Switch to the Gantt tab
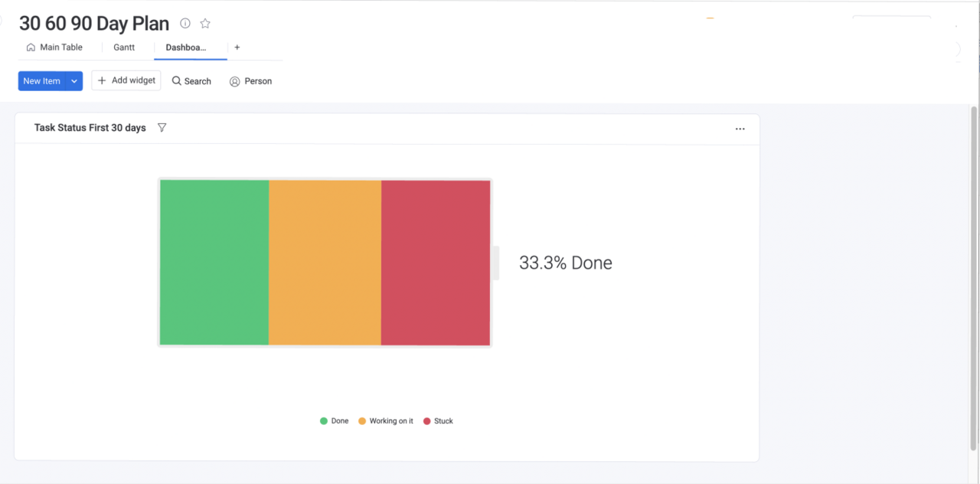The image size is (980, 484). click(x=124, y=47)
